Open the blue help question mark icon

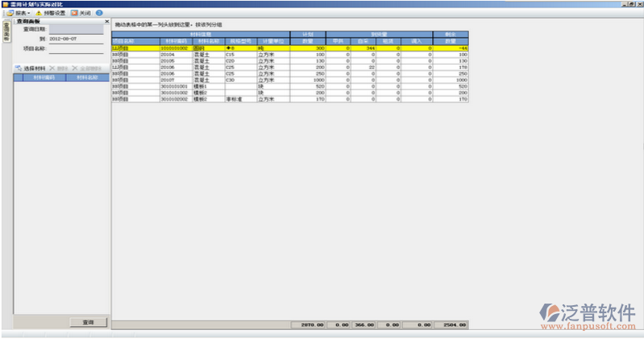tap(99, 14)
